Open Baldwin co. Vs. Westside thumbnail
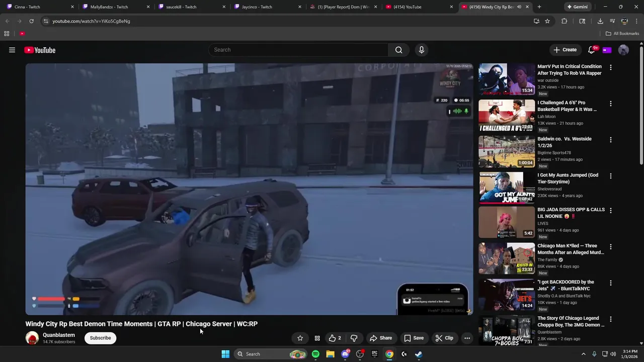The height and width of the screenshot is (362, 644). (x=507, y=151)
